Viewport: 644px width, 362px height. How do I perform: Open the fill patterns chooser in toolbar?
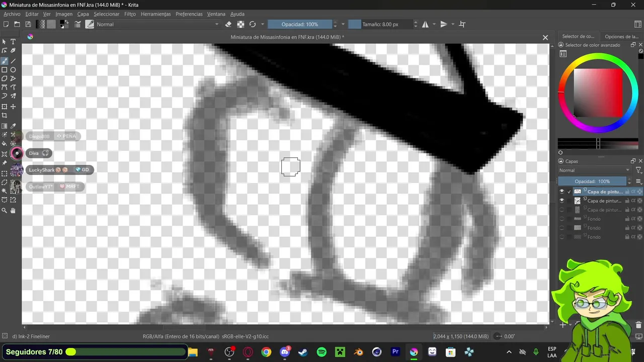[51, 24]
